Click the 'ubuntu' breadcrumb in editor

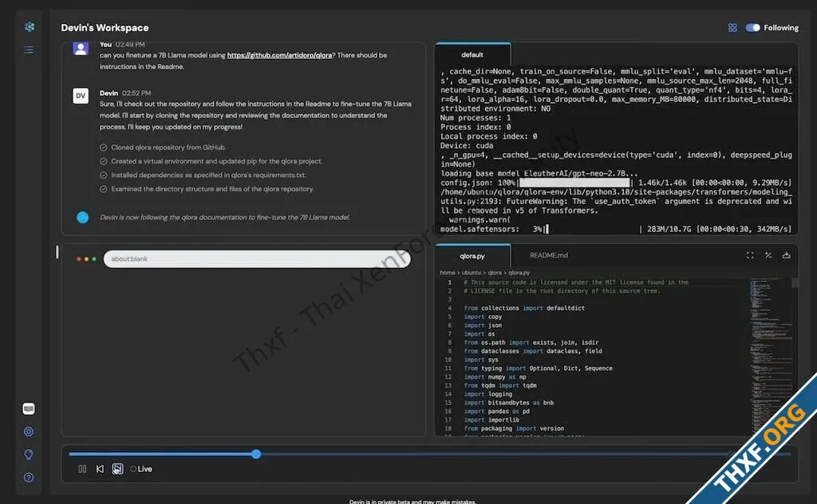[x=472, y=272]
